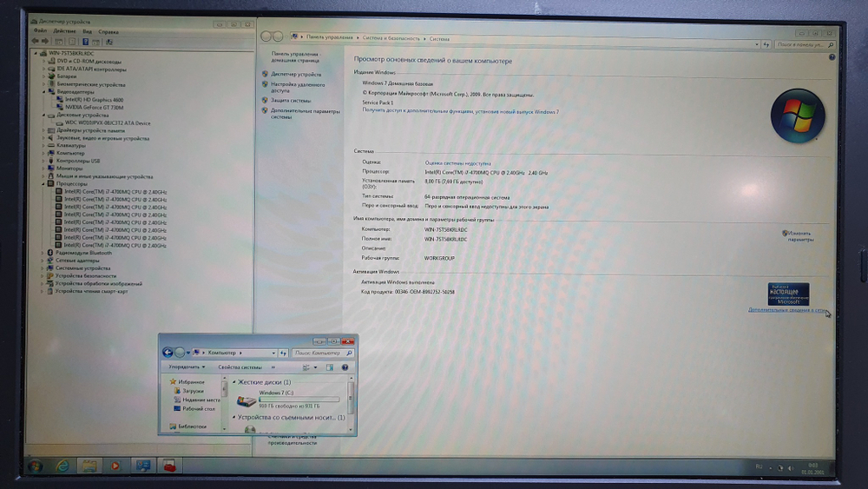The image size is (868, 489).
Task: Collapse the Процессоры node
Action: [43, 184]
